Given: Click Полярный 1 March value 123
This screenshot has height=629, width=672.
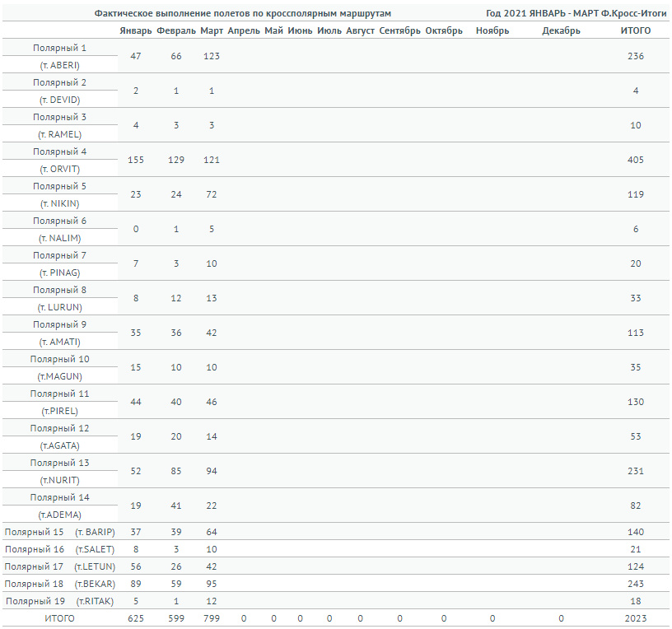Looking at the screenshot, I should pos(212,57).
